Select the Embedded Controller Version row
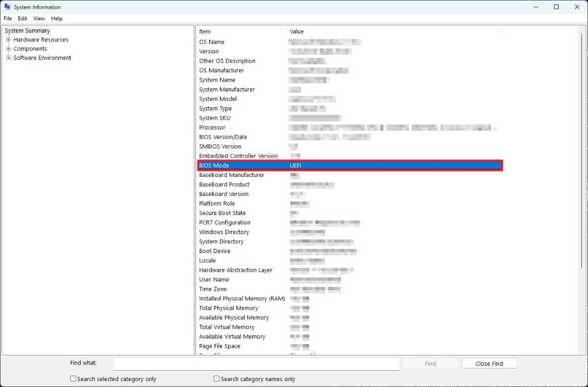The width and height of the screenshot is (588, 387). [x=350, y=156]
